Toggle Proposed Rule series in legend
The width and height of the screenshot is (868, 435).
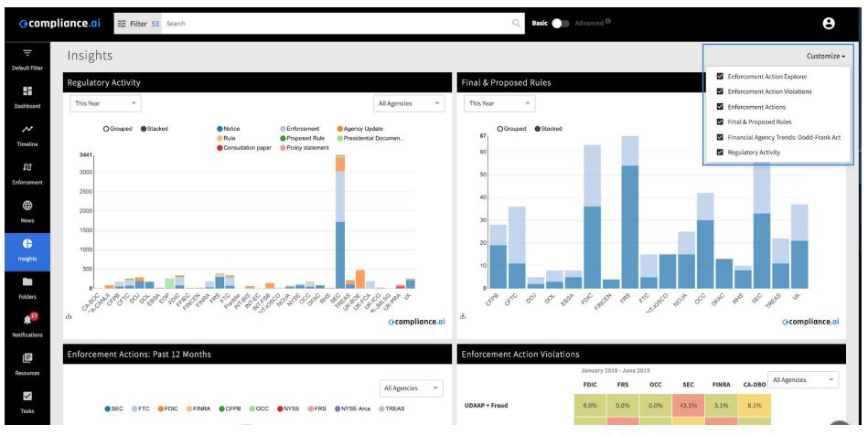tap(302, 138)
